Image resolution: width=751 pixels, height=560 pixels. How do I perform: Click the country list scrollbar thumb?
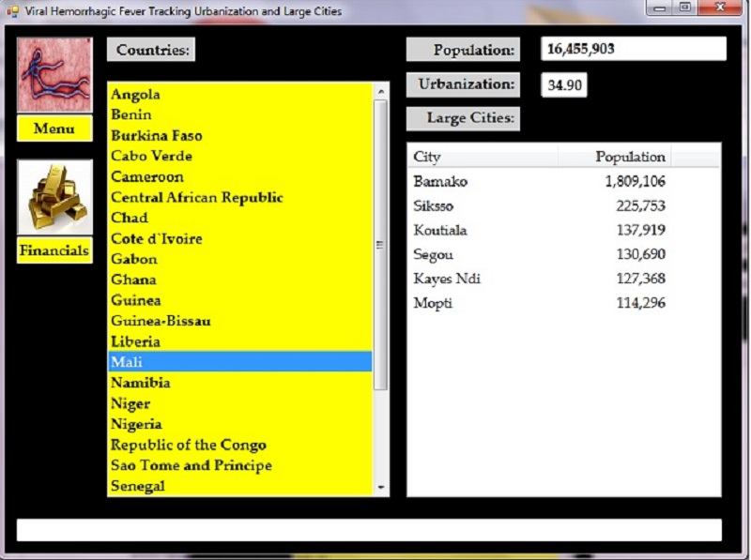pos(380,244)
